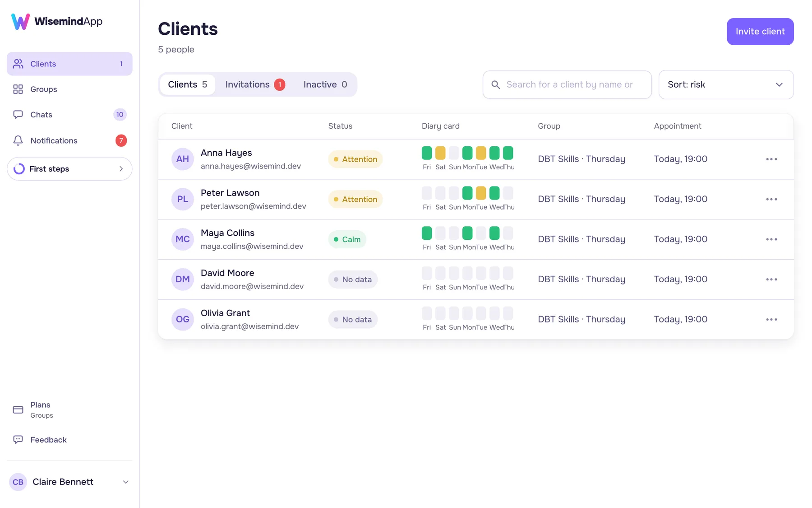Screen dimensions: 812x508
Task: Open Clients in the sidebar
Action: [x=69, y=64]
